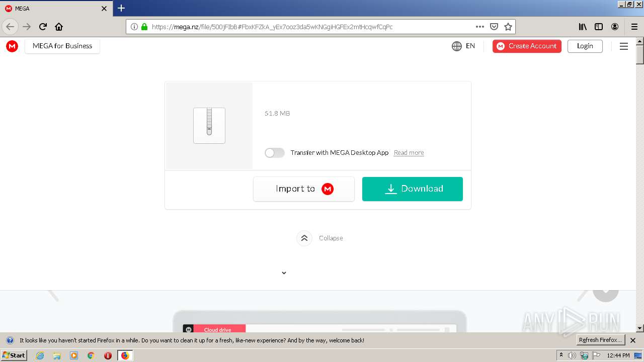This screenshot has width=644, height=362.
Task: Open Firefox Account icon
Action: pos(615,27)
